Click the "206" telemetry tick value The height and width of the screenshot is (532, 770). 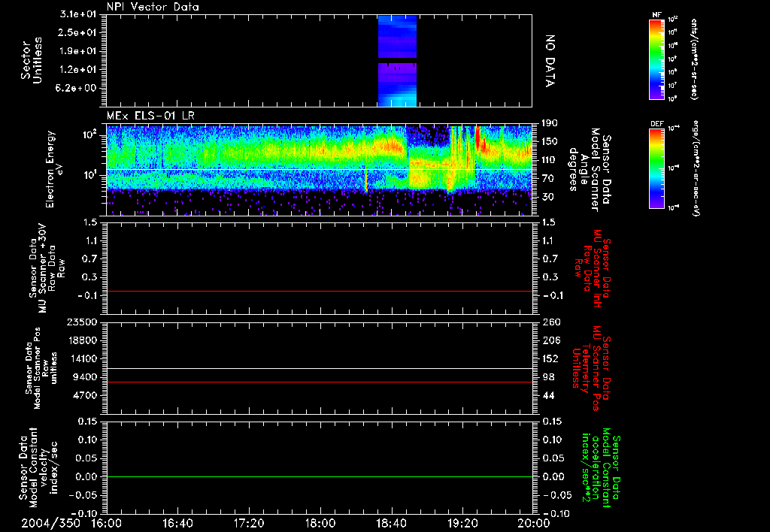[x=550, y=340]
